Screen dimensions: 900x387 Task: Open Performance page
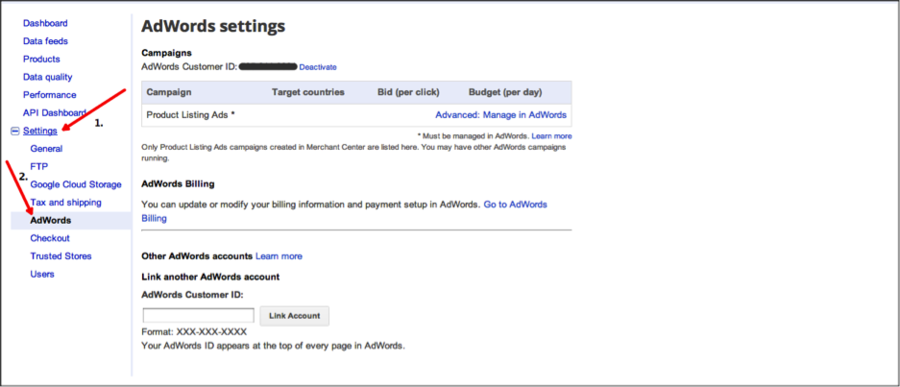pyautogui.click(x=49, y=95)
